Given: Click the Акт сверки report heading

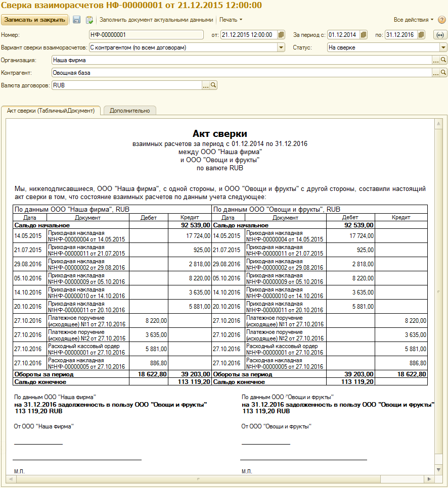Looking at the screenshot, I should point(219,133).
